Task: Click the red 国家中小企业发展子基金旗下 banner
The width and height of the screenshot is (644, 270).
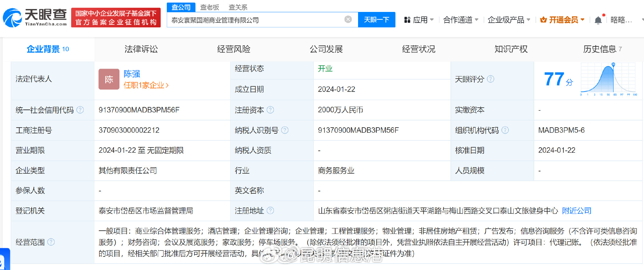Action: 116,17
